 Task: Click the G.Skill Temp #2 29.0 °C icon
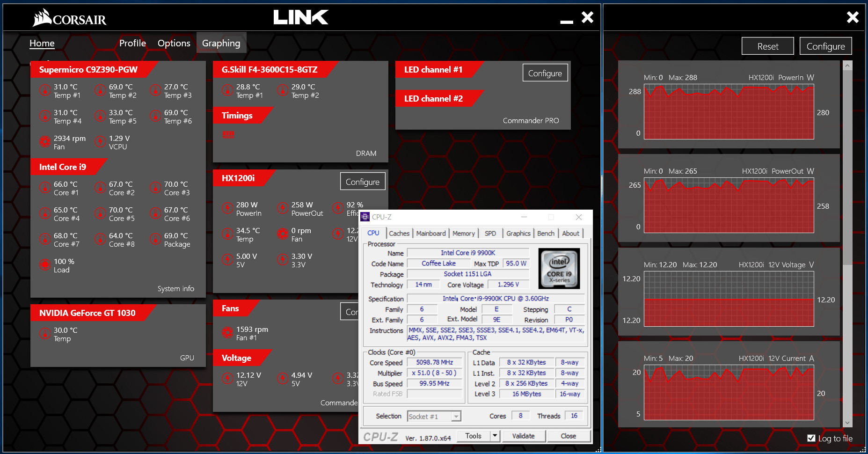[x=283, y=90]
